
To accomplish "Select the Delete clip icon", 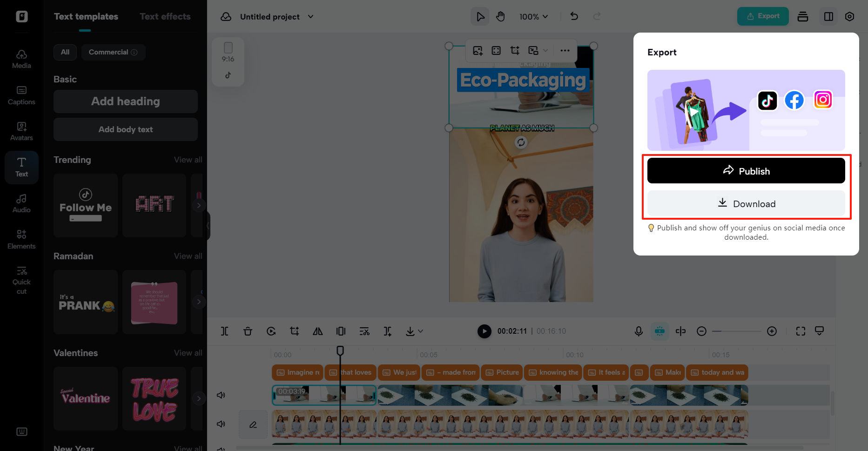I will coord(248,331).
